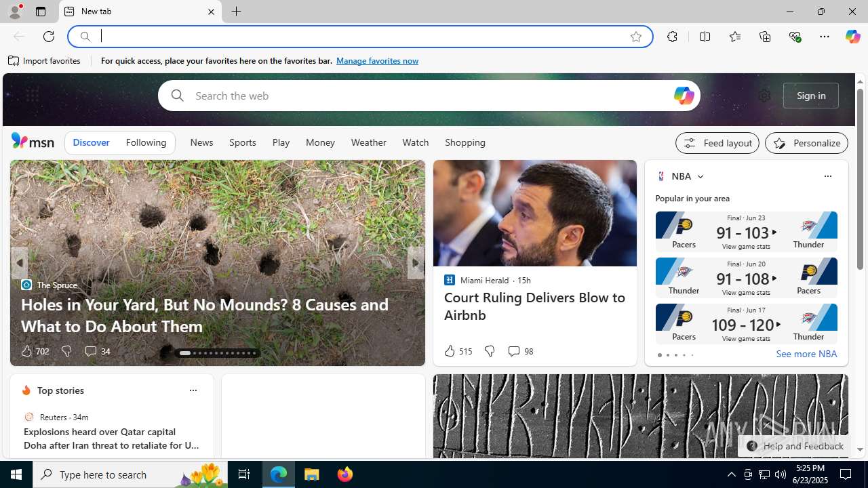
Task: Select first pagination dot on NBA card
Action: coord(659,355)
